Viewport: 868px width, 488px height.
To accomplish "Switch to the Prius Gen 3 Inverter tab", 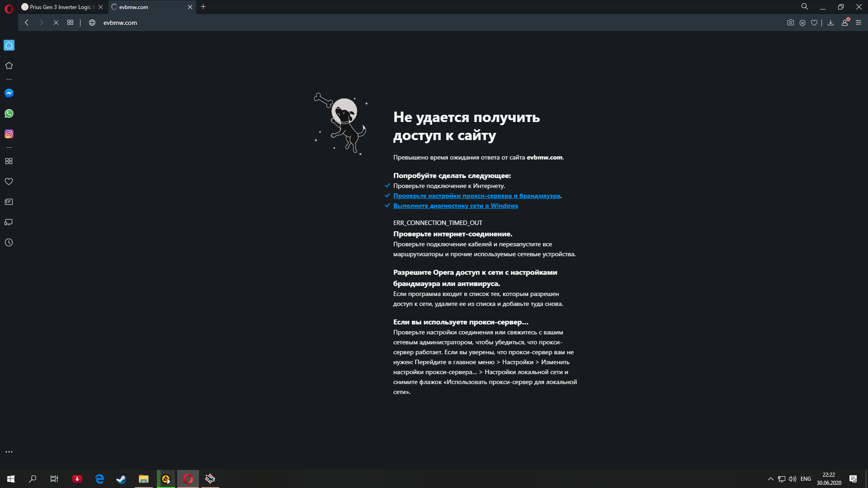I will 60,7.
